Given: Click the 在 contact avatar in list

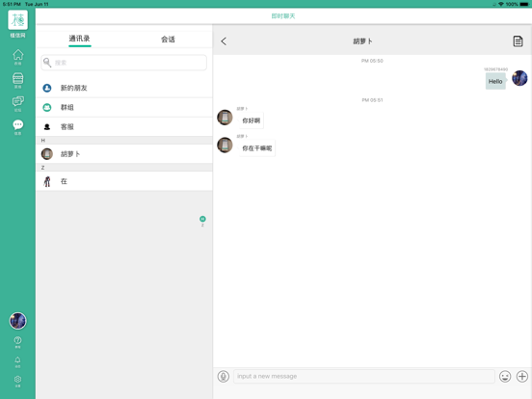Looking at the screenshot, I should pyautogui.click(x=47, y=181).
